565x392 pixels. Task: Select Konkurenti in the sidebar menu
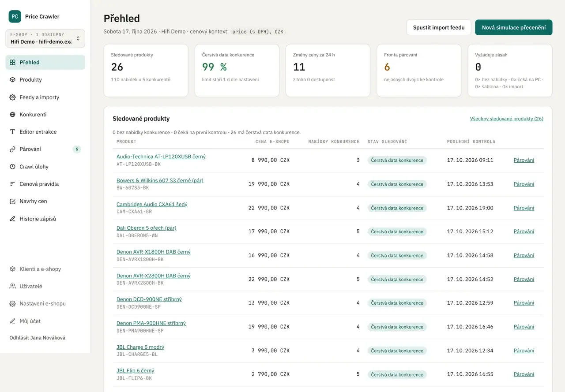tap(45, 115)
